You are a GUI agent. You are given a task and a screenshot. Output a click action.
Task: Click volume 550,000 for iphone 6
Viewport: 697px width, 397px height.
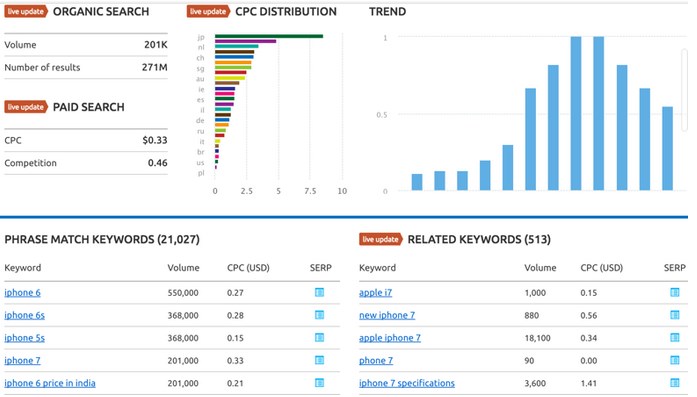click(x=183, y=293)
